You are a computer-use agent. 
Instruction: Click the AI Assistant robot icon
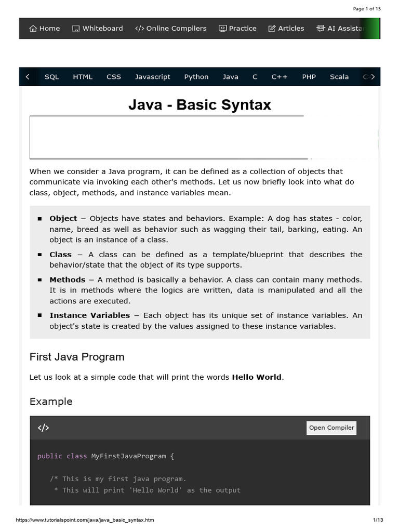(x=321, y=28)
